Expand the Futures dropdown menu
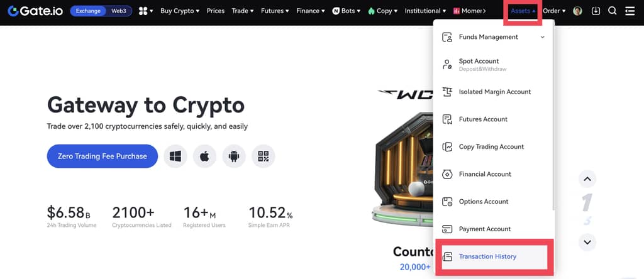The image size is (644, 279). coord(275,11)
